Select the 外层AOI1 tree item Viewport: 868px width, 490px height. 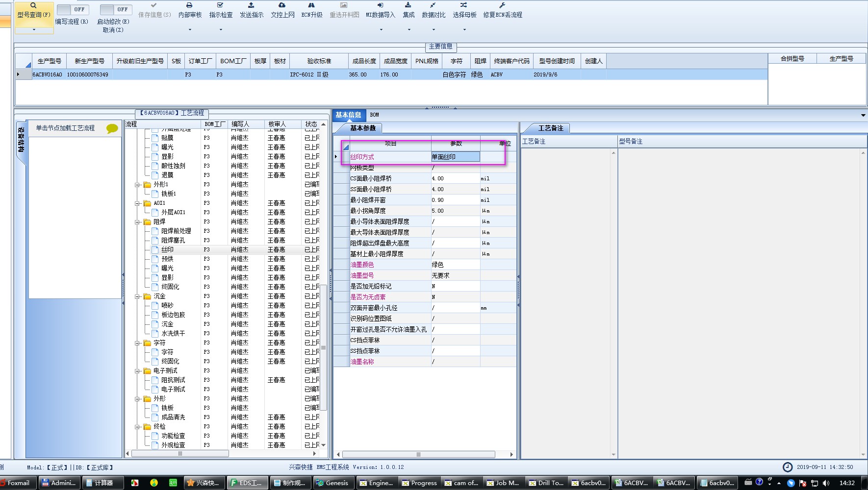[173, 213]
